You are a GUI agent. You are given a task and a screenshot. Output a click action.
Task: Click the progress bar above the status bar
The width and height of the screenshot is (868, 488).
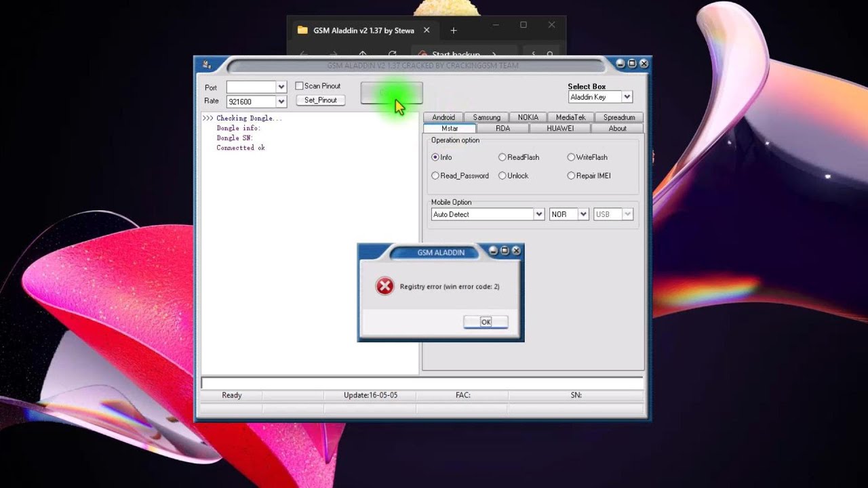pos(422,383)
